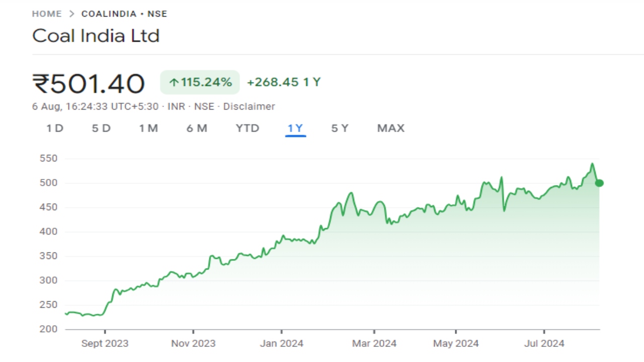Choose the YTD range tab
The height and width of the screenshot is (362, 644).
pos(248,128)
